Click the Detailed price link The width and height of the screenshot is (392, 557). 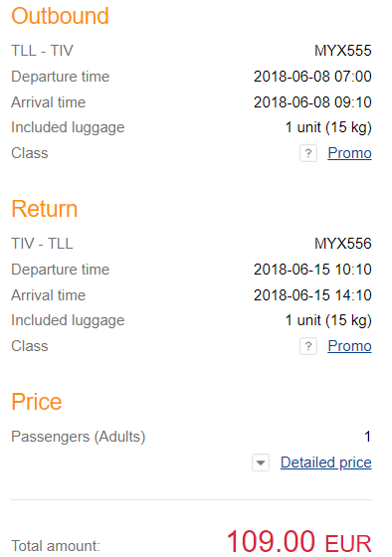tap(326, 463)
